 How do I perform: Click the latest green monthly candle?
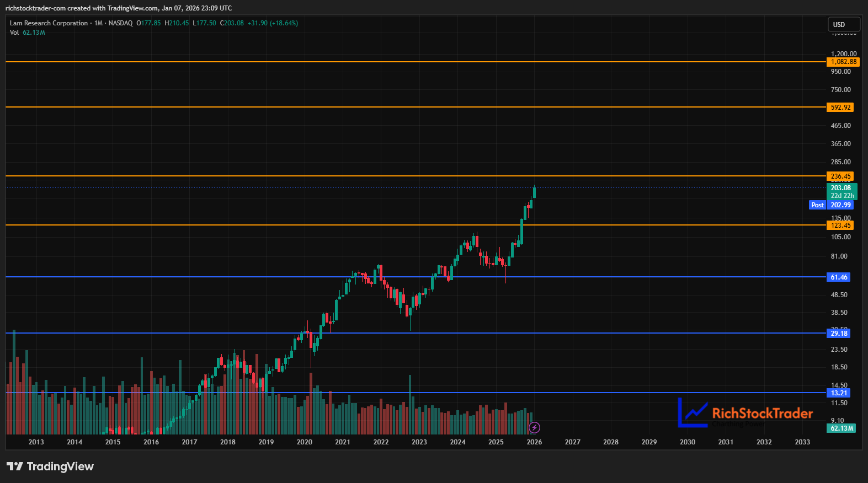pyautogui.click(x=534, y=192)
